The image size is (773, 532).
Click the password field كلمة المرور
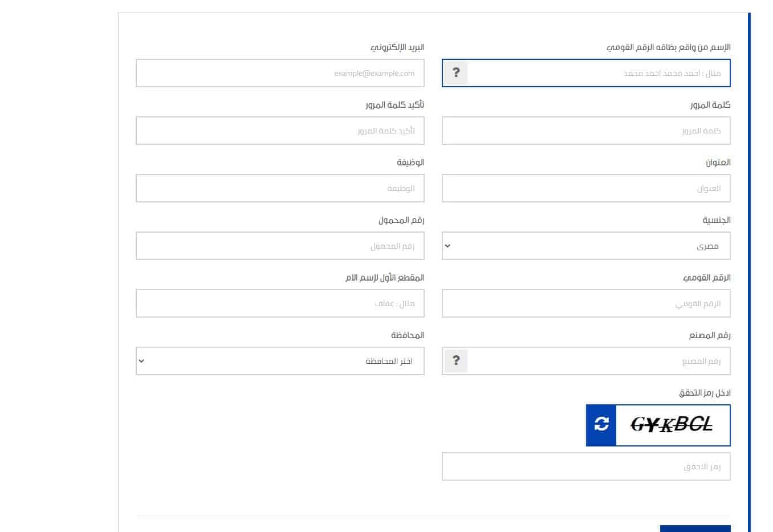(586, 131)
